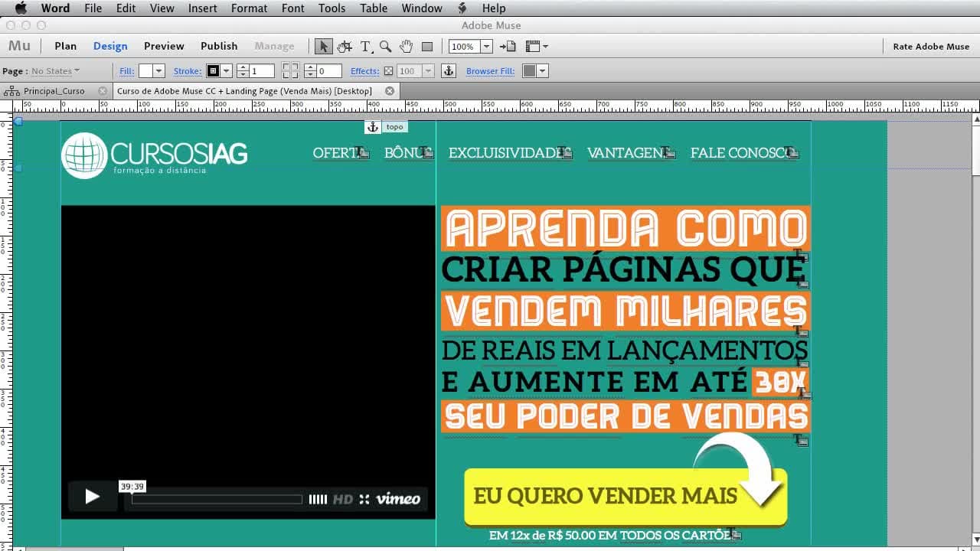This screenshot has height=551, width=980.
Task: Open the Stroke color dropdown
Action: 227,71
